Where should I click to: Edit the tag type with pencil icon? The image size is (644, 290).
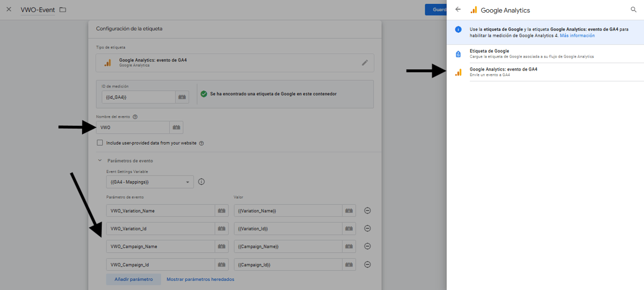(365, 63)
